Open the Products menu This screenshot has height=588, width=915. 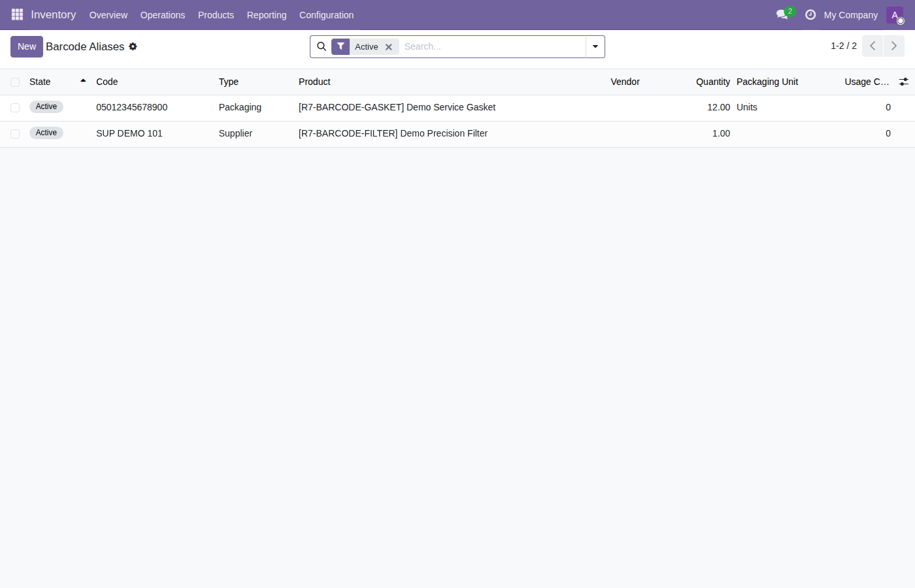coord(216,15)
